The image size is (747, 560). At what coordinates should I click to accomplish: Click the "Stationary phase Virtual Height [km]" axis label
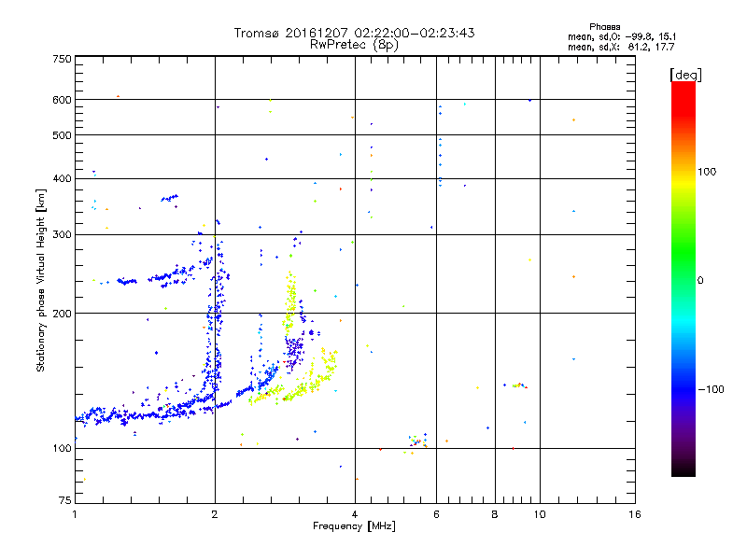tap(40, 281)
